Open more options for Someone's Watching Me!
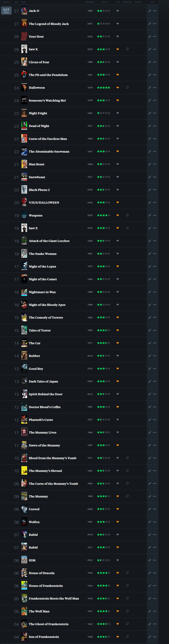Screen dimensions: 169x644 [155, 100]
